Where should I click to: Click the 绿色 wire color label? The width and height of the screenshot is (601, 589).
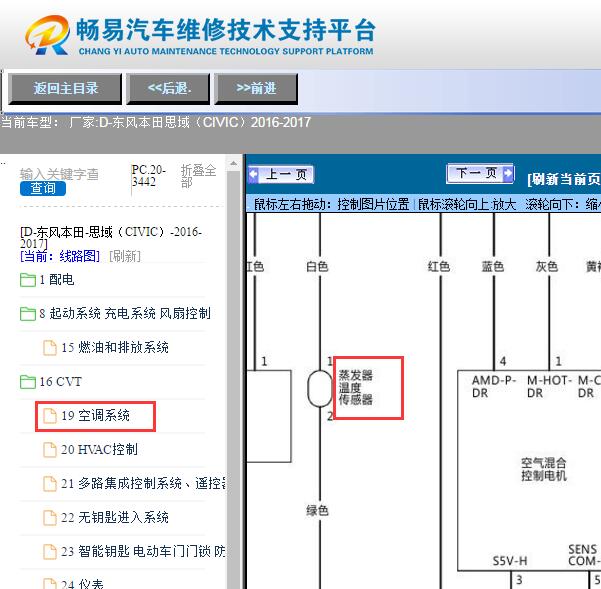click(317, 510)
